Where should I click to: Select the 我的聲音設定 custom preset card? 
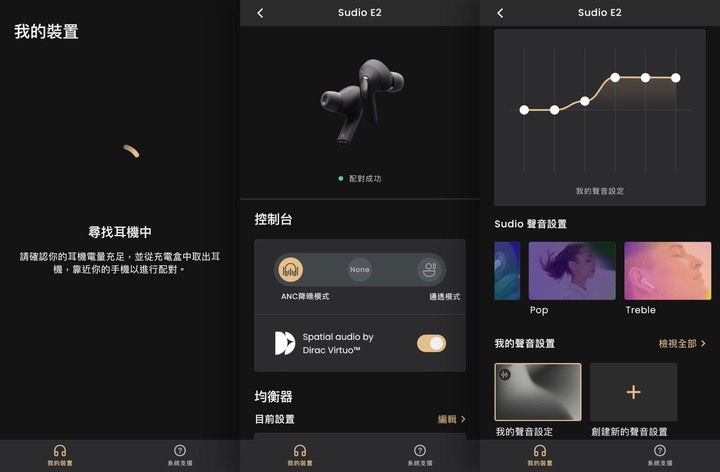[x=538, y=392]
